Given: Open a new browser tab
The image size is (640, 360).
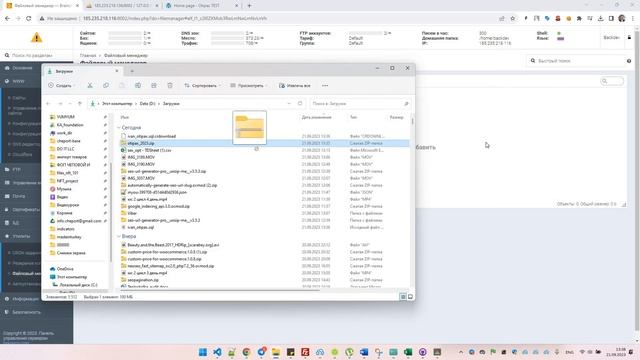Looking at the screenshot, I should coord(249,6).
